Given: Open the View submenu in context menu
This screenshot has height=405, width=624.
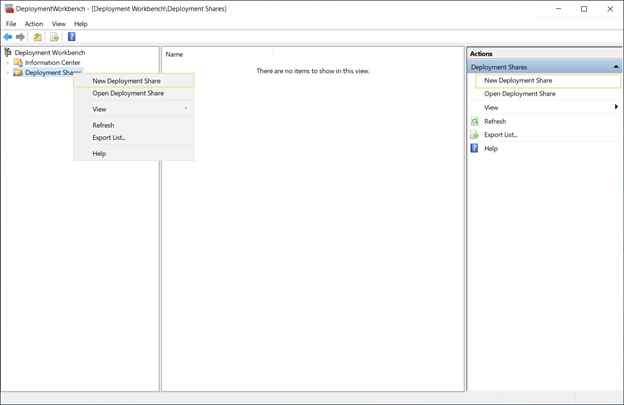Looking at the screenshot, I should [134, 109].
